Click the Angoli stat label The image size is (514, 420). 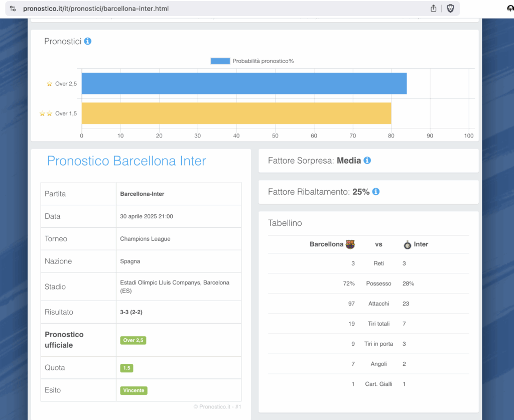pyautogui.click(x=378, y=364)
